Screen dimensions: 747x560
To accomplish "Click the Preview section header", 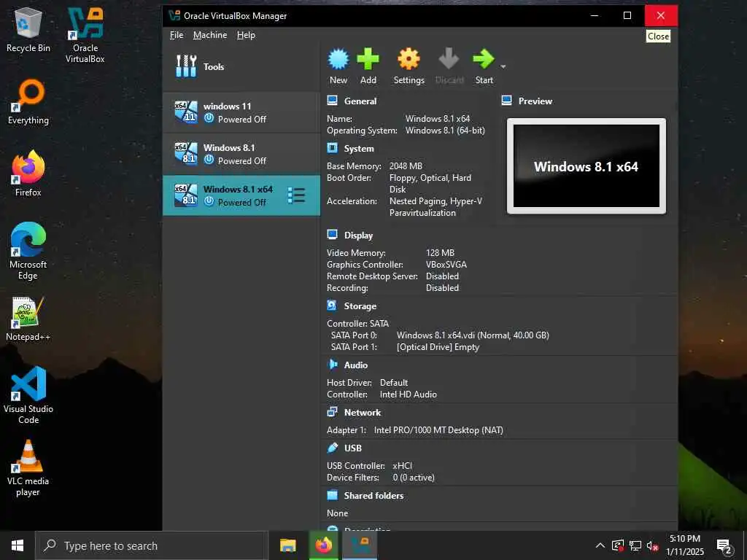I will point(535,101).
